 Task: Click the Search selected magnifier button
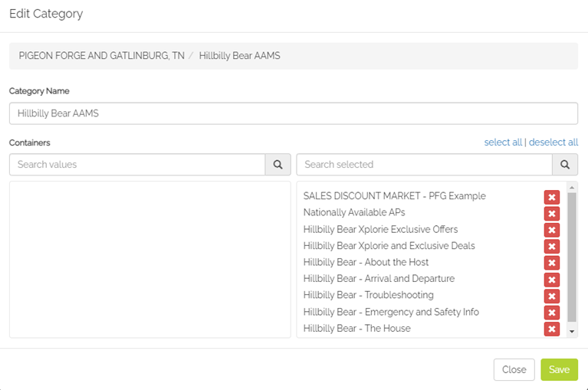(565, 165)
